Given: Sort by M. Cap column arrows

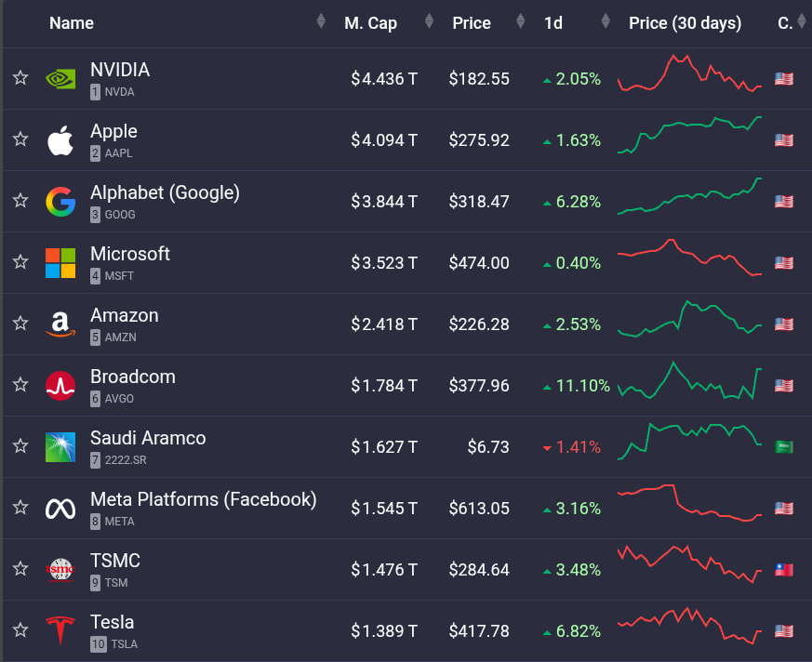Looking at the screenshot, I should click(429, 21).
